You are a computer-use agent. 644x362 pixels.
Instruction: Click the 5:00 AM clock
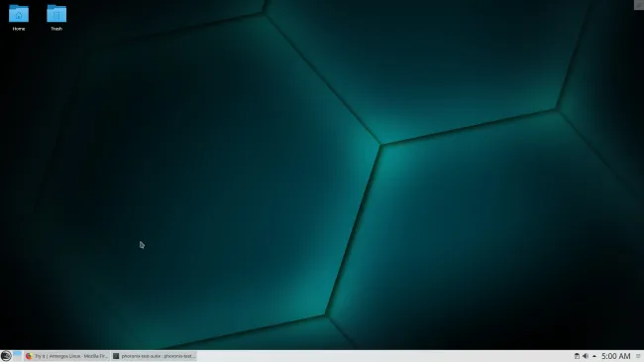point(615,356)
